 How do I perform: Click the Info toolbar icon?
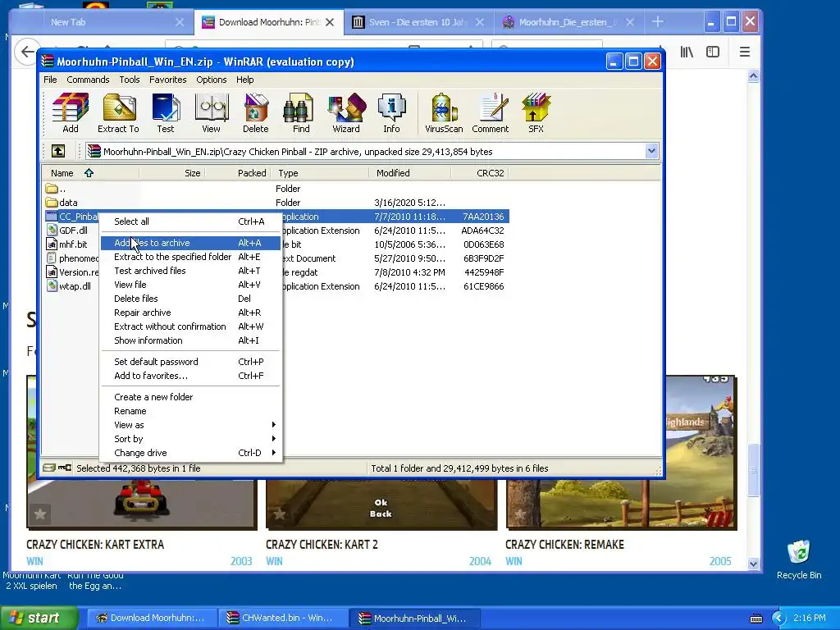coord(391,113)
